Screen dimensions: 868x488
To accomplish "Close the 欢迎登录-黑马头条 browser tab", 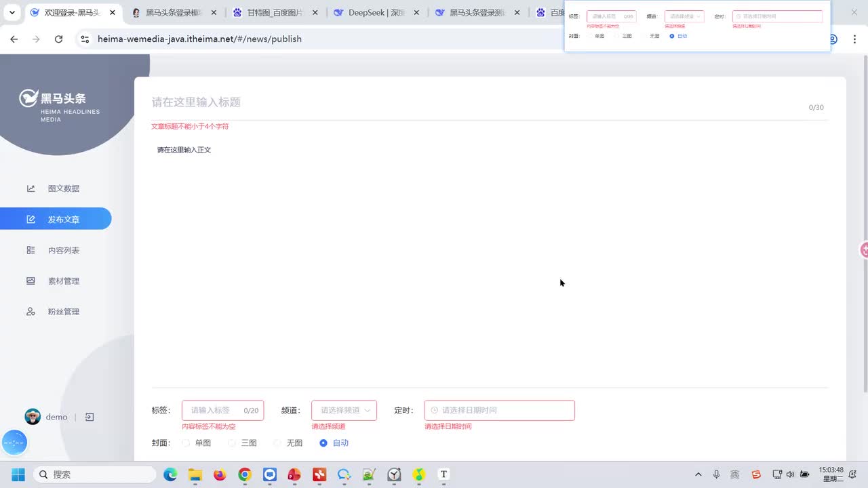I will 113,12.
